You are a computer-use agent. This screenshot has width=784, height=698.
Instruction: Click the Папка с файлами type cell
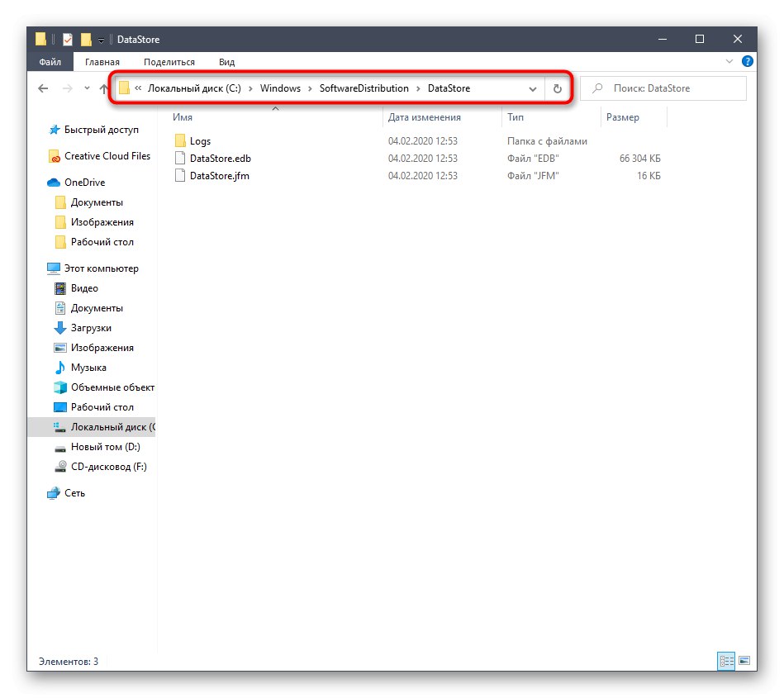pyautogui.click(x=547, y=141)
